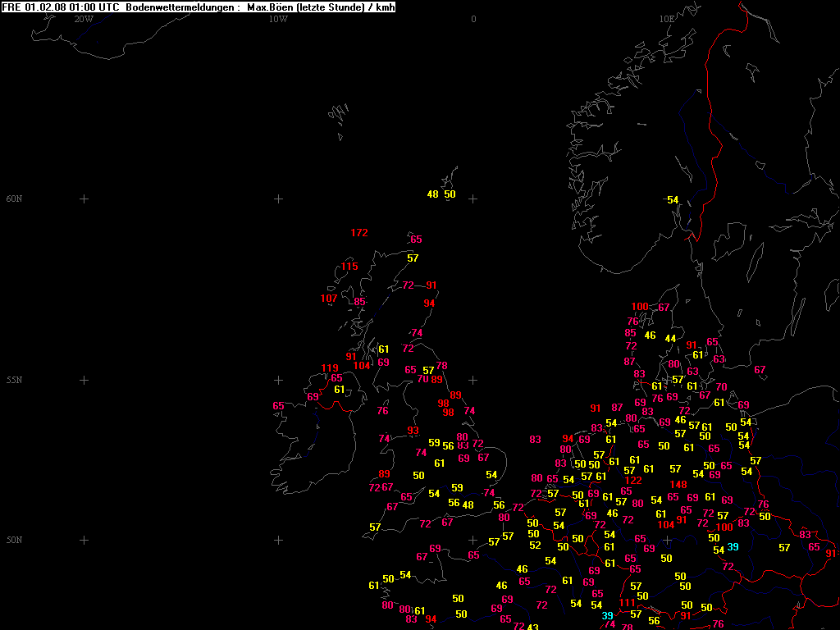Select the 10W longitude label
The image size is (840, 630).
coord(278,19)
